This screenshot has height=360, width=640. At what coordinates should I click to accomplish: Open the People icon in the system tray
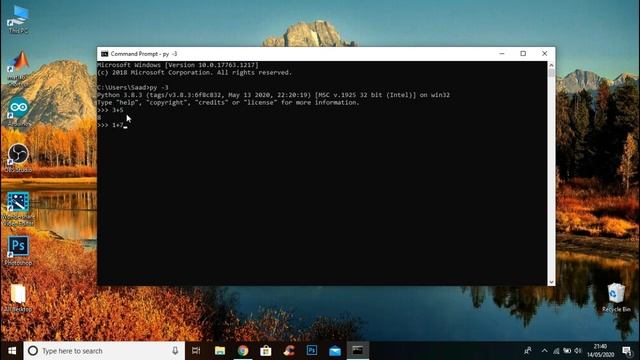pos(528,351)
